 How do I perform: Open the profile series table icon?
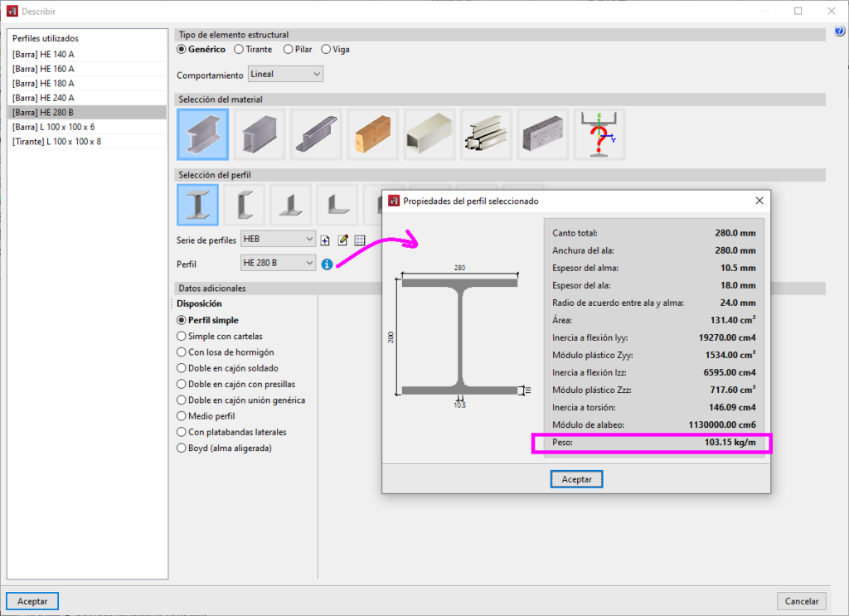click(x=360, y=240)
